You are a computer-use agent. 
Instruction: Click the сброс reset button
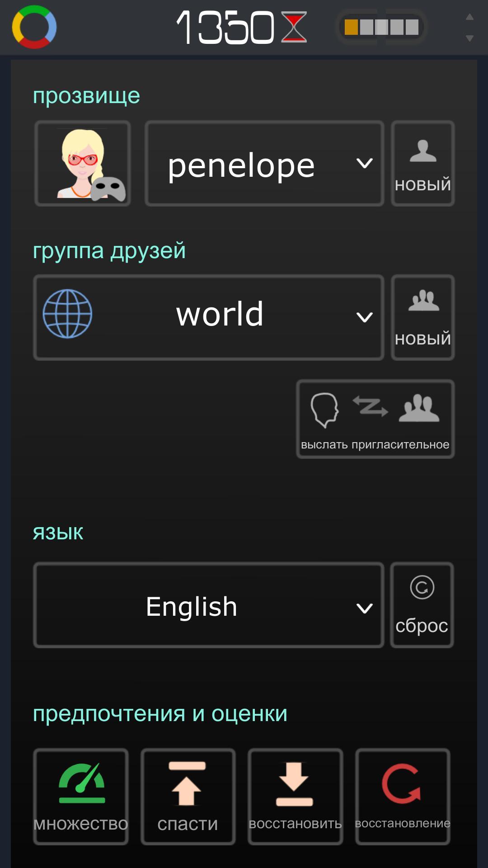422,605
